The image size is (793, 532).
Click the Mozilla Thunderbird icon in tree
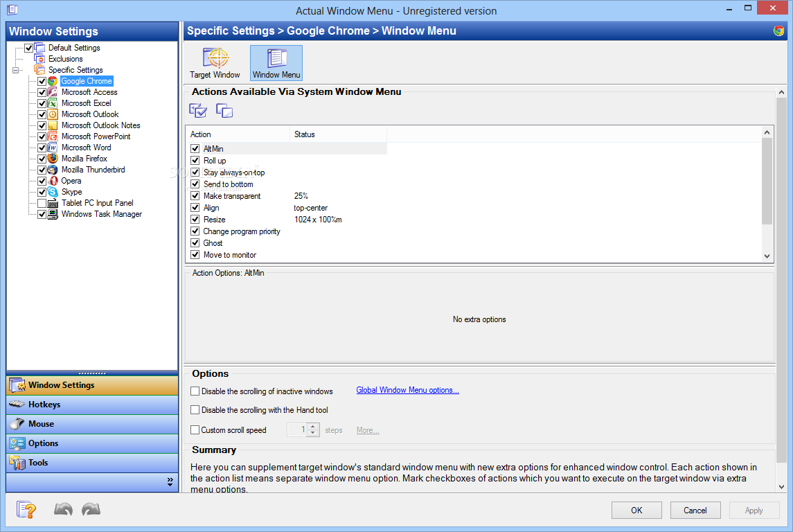tap(53, 170)
